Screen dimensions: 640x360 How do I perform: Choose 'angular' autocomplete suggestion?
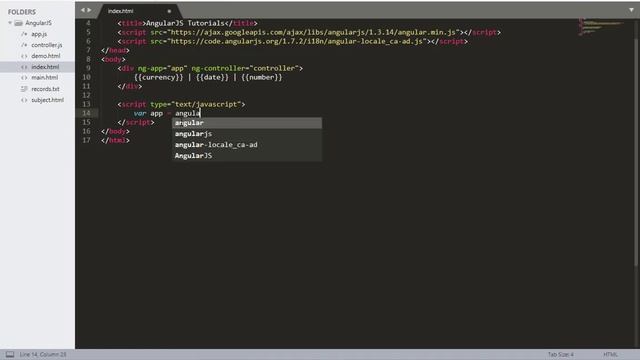(247, 123)
